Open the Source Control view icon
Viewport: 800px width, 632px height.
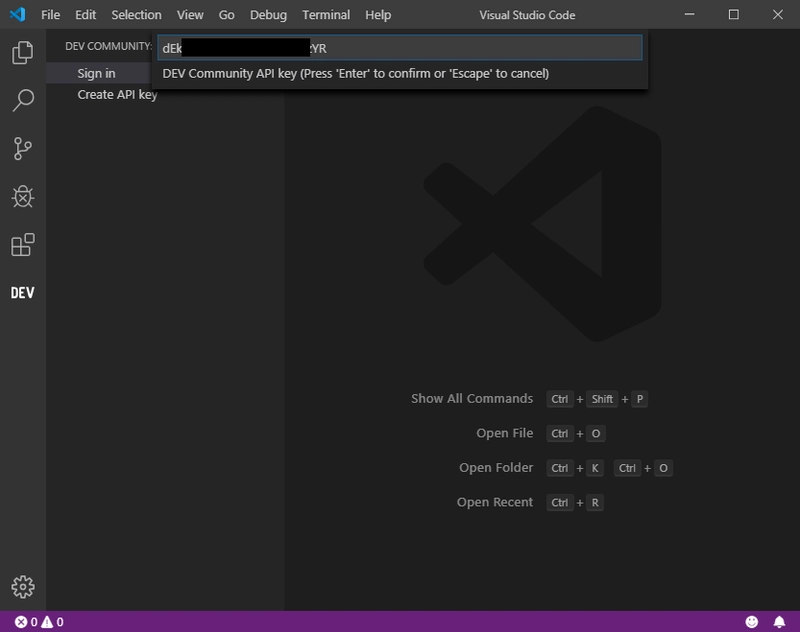(22, 148)
